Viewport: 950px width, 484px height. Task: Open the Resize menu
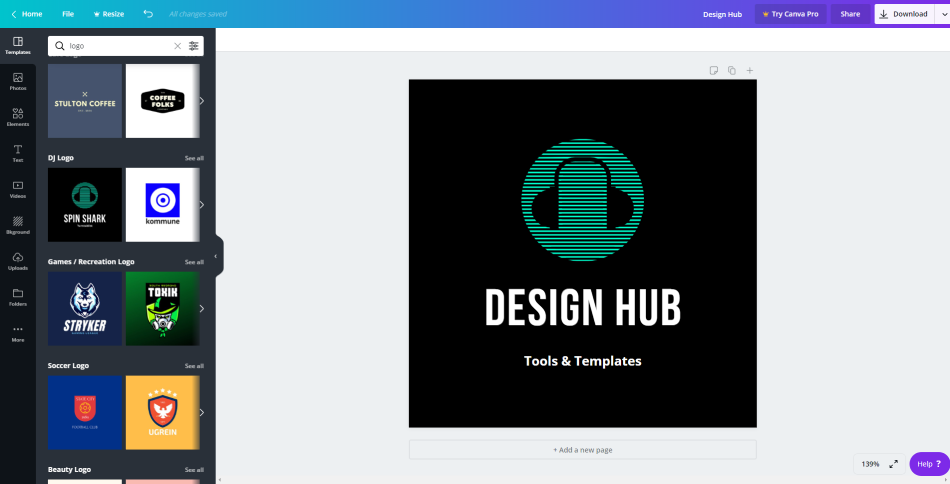coord(109,14)
